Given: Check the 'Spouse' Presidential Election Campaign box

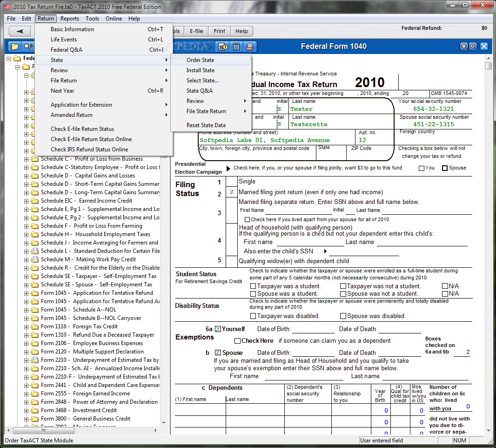Looking at the screenshot, I should pyautogui.click(x=445, y=168).
